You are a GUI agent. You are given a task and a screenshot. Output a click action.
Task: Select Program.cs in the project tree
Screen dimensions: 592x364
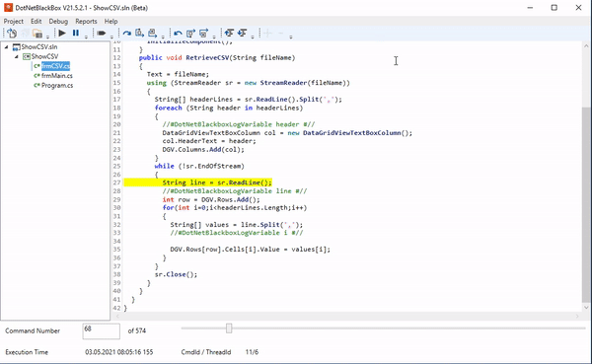click(x=57, y=86)
